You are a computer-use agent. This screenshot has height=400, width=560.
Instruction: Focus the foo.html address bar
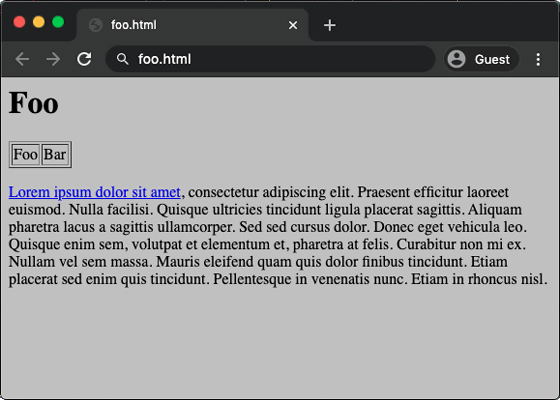point(270,59)
